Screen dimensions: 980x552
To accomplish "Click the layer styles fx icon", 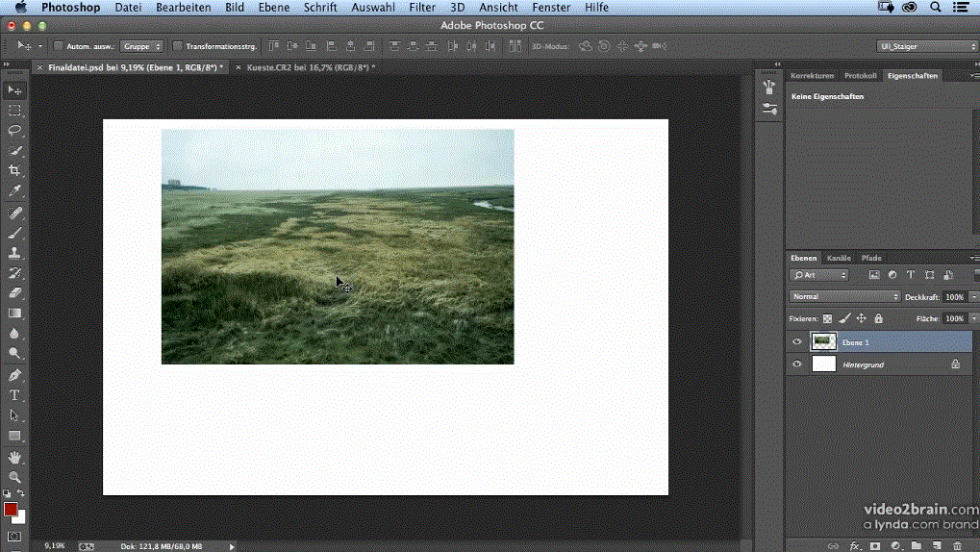I will [x=854, y=545].
